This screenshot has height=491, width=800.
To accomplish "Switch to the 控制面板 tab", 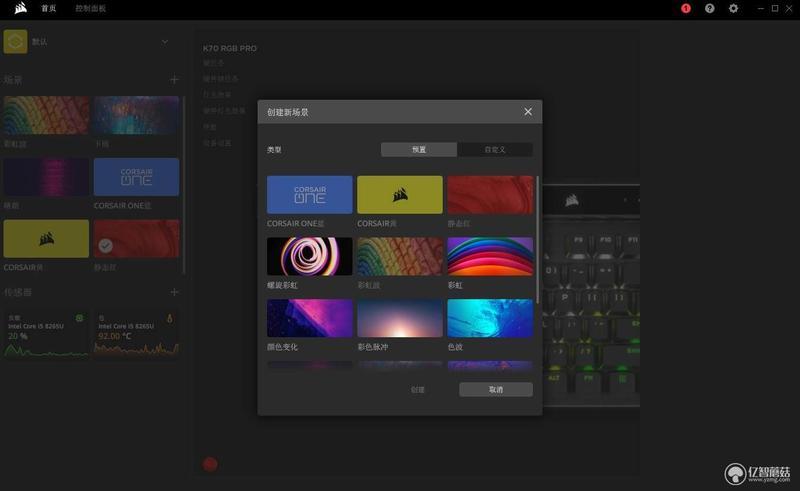I will (x=91, y=8).
